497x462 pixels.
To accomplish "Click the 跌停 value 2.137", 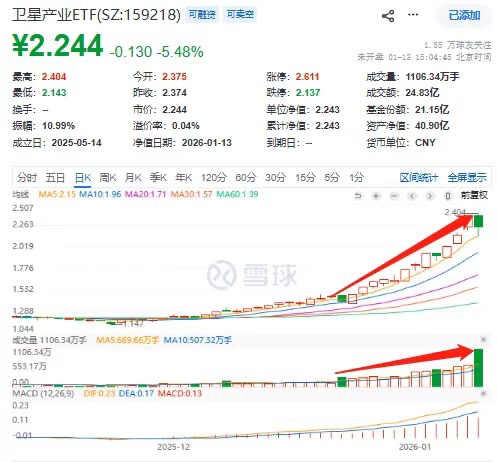I will [307, 92].
